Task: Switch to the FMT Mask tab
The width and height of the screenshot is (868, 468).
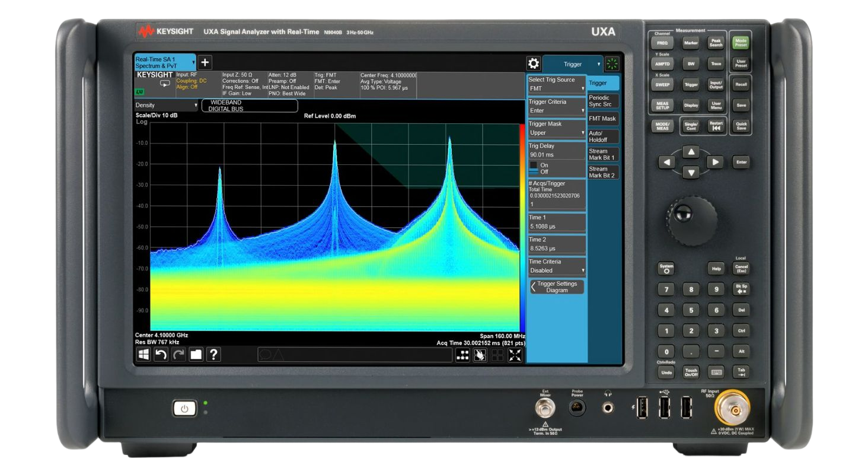Action: pos(602,119)
